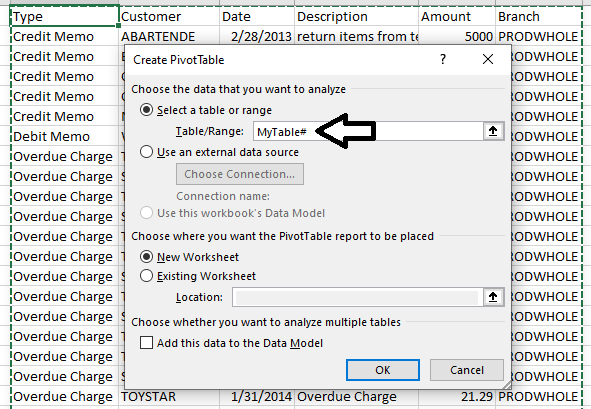Open dialog help with the question mark
591x409 pixels.
[x=443, y=59]
